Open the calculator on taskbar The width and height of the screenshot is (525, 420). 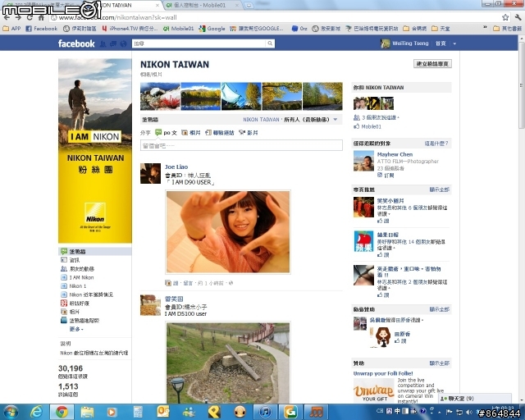click(138, 412)
